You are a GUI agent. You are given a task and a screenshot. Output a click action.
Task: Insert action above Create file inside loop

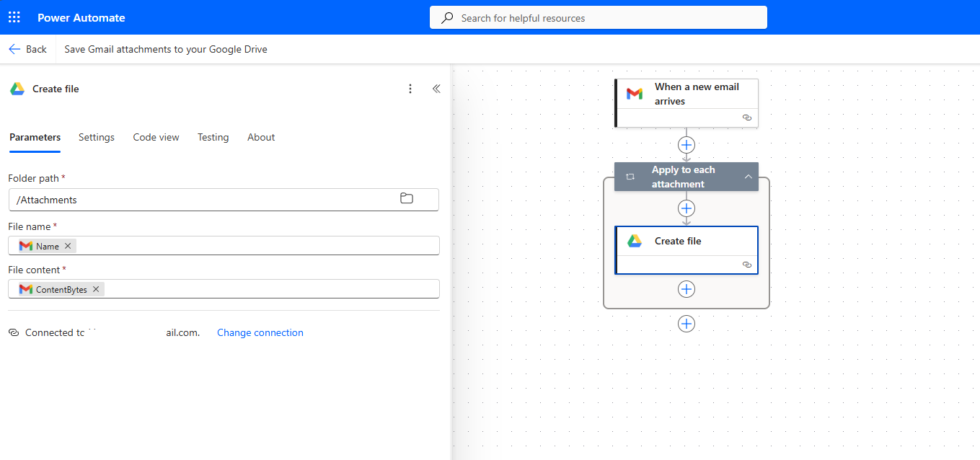pos(687,208)
